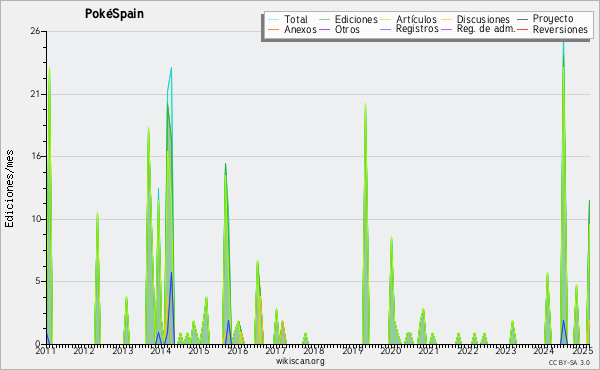Click the CC BY-SA 3.0 license text
600x370 pixels.
coord(569,362)
